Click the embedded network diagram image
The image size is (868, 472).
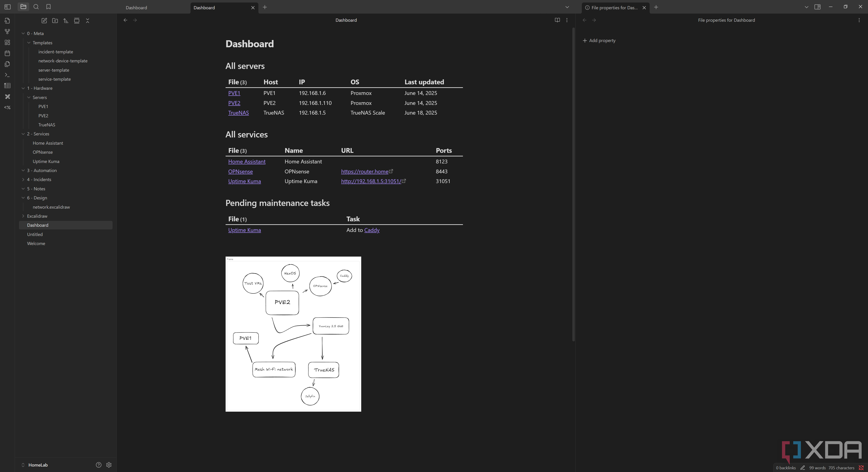[x=293, y=334]
